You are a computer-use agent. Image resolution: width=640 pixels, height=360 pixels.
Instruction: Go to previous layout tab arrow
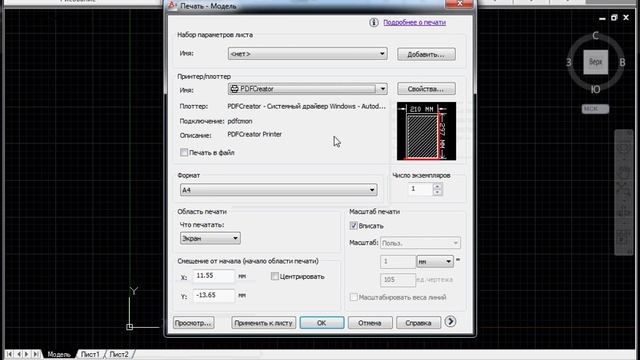[18, 354]
